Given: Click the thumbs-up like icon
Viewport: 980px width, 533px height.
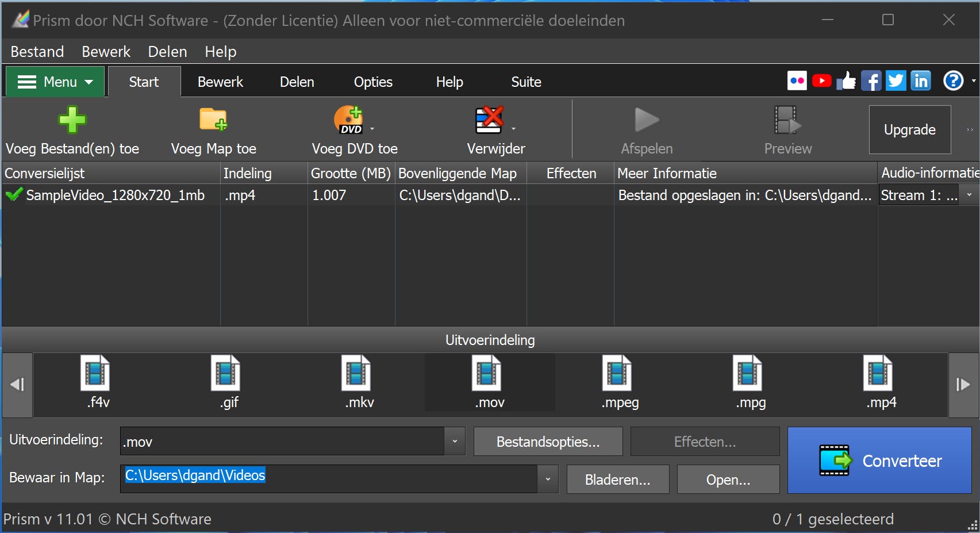Looking at the screenshot, I should [846, 80].
